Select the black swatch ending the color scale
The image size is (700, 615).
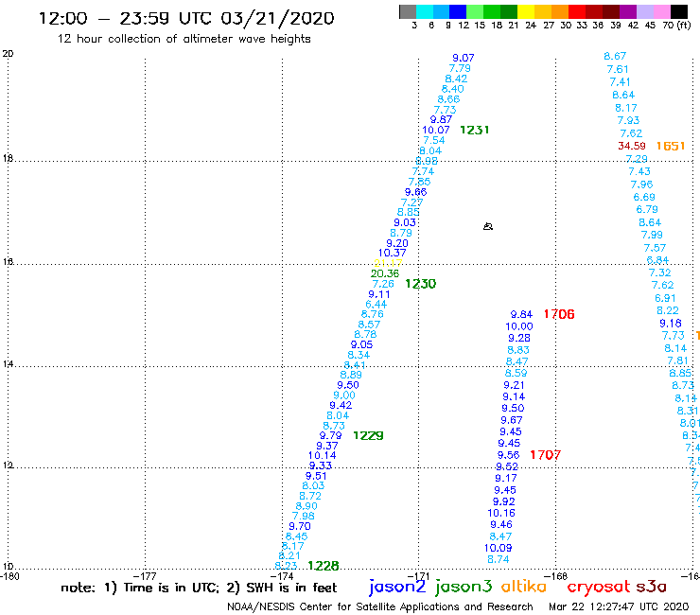678,11
